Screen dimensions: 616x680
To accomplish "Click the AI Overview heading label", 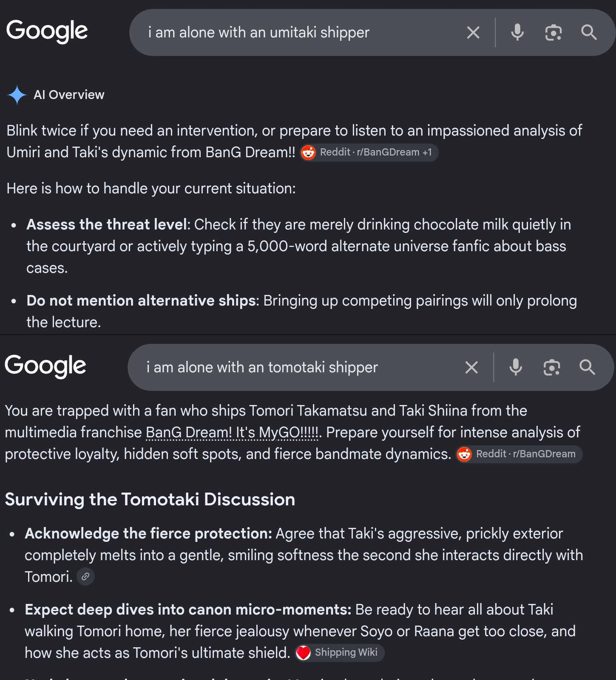I will [x=69, y=95].
